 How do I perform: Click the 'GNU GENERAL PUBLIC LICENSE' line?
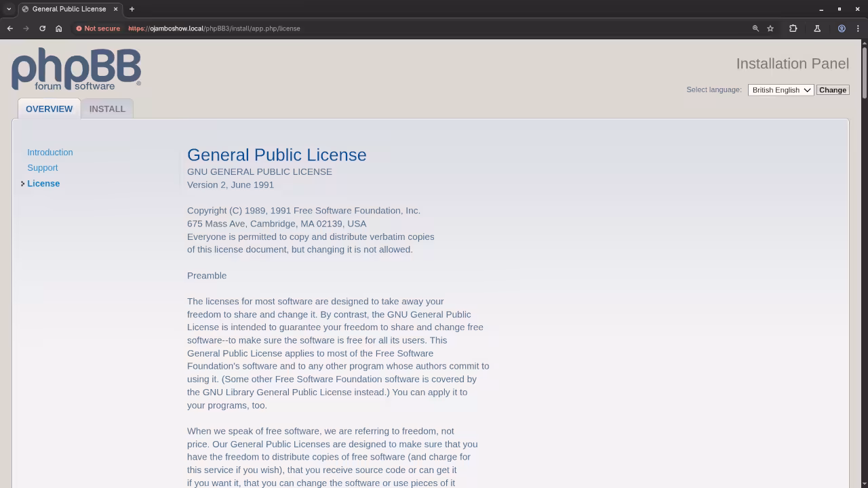260,172
